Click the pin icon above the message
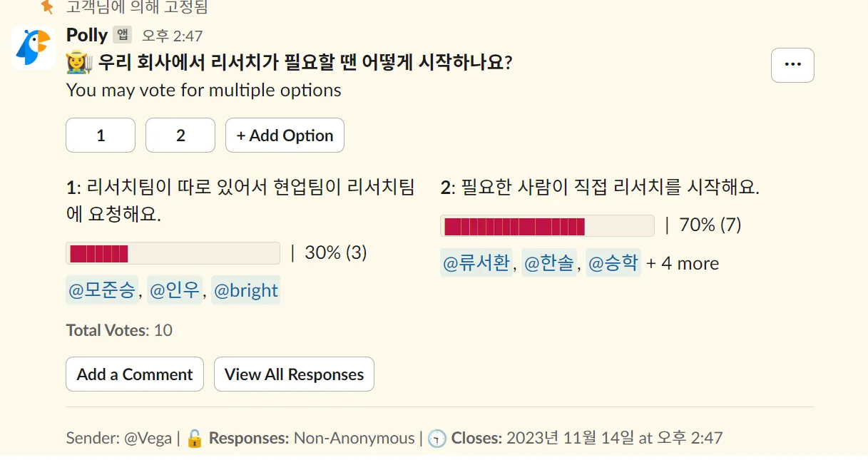 [x=47, y=7]
